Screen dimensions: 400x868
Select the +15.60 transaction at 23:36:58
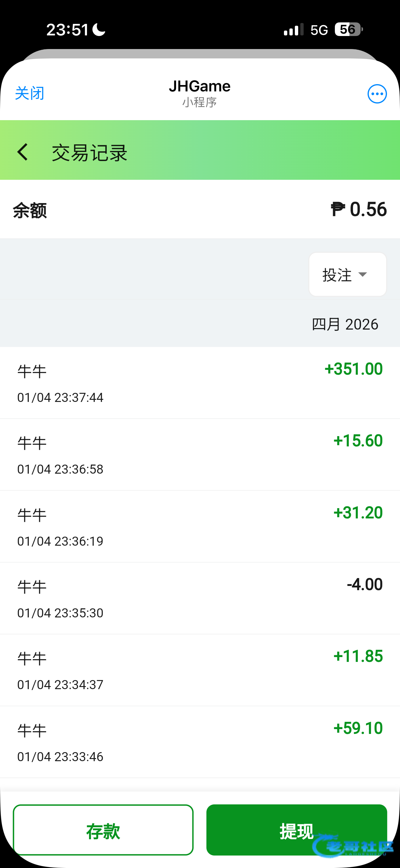click(x=200, y=455)
